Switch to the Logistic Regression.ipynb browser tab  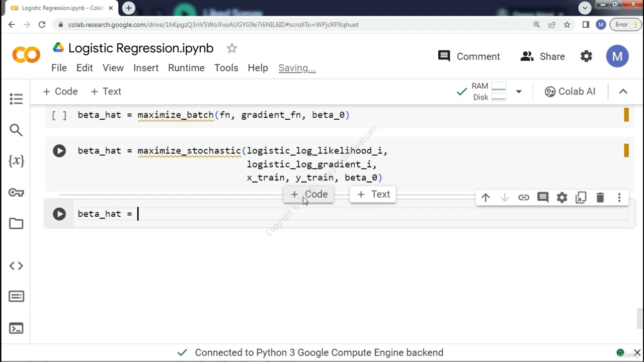63,8
